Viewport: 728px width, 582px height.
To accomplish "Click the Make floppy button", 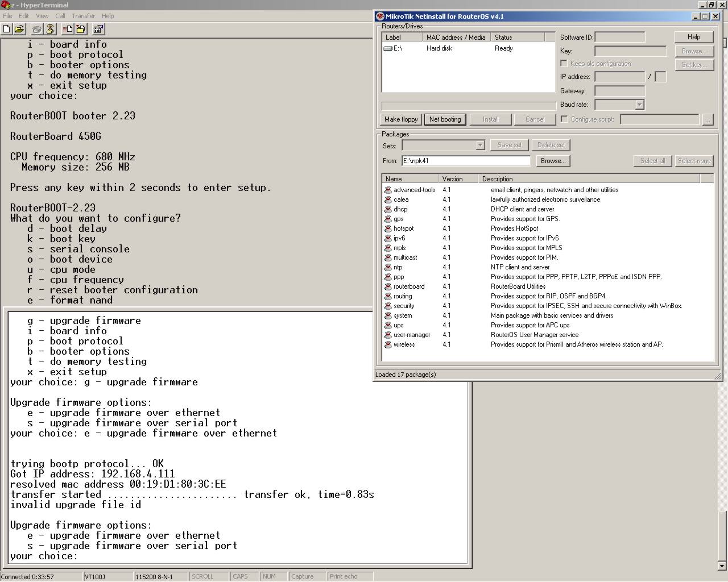I will 401,119.
